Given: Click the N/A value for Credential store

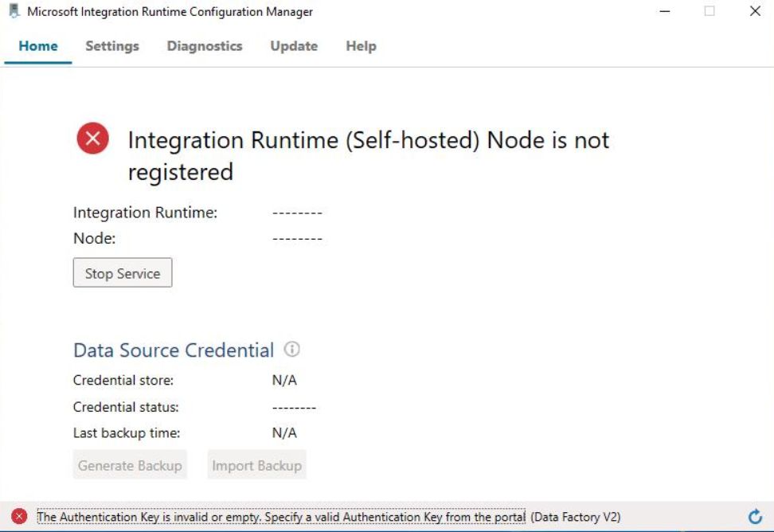Looking at the screenshot, I should coord(285,380).
